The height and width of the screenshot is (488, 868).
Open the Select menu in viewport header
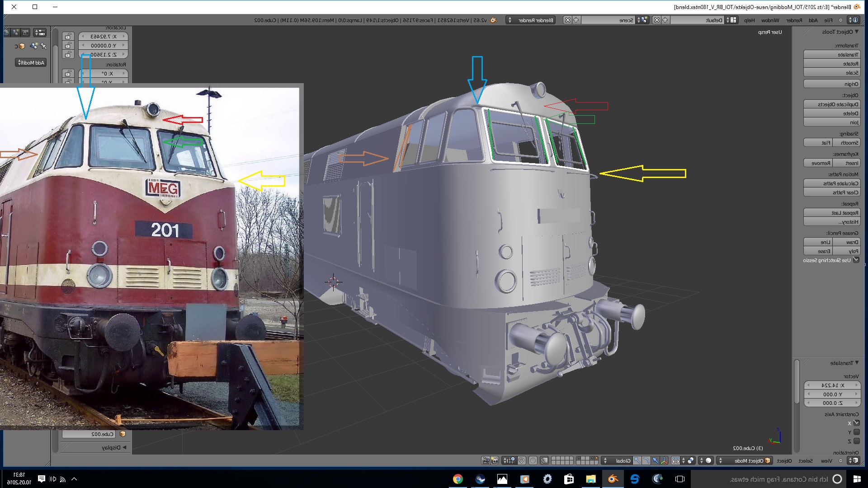tap(805, 460)
